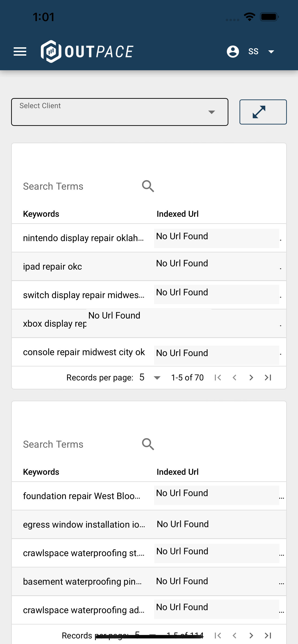Expand the SS user dropdown arrow
Image resolution: width=298 pixels, height=644 pixels.
coord(271,52)
